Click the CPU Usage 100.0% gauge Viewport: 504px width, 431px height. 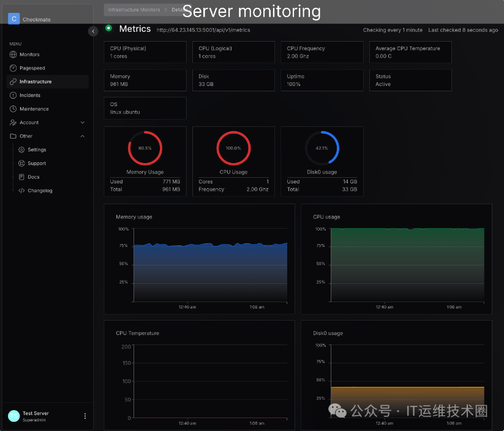[233, 148]
